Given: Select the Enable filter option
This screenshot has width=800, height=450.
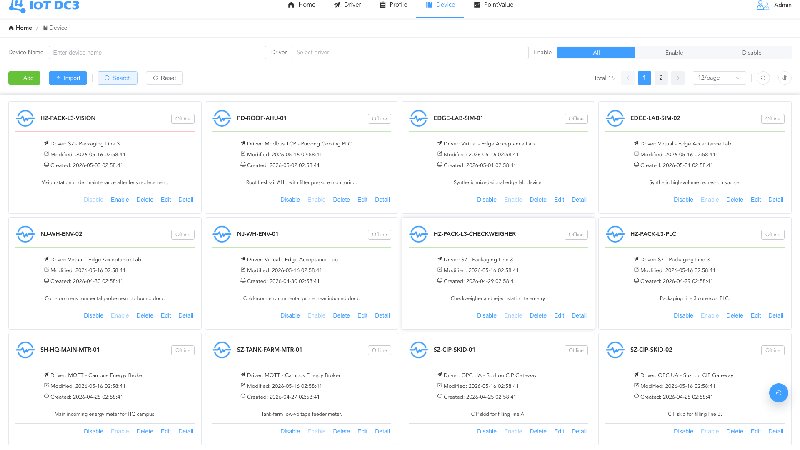Looking at the screenshot, I should (674, 53).
